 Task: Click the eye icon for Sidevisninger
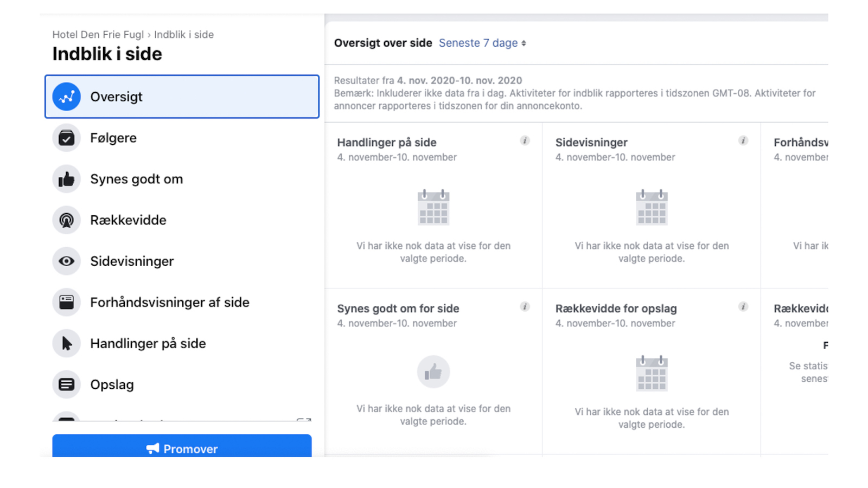click(x=66, y=261)
